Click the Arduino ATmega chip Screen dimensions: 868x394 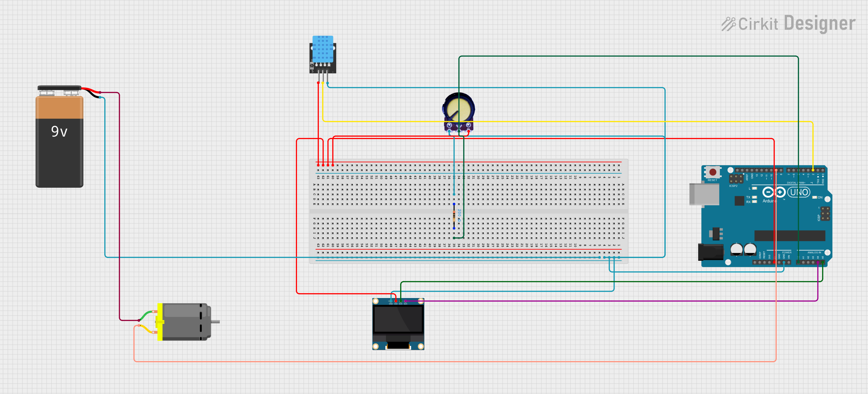click(x=789, y=236)
